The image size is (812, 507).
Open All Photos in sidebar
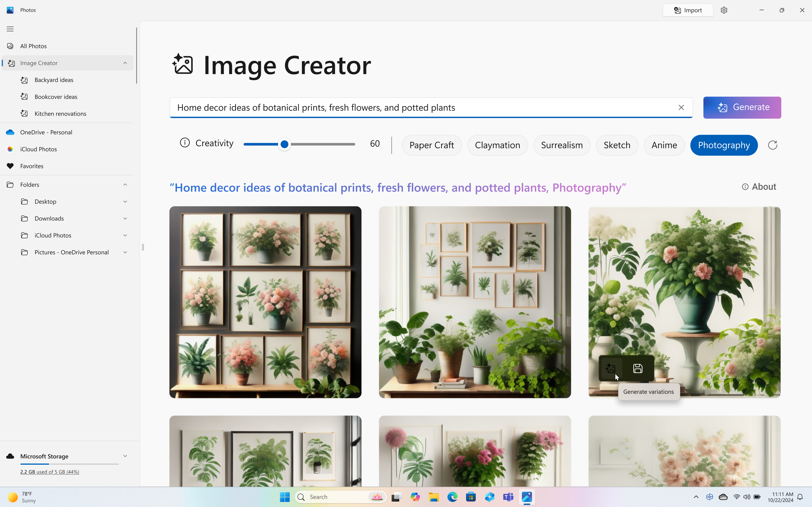click(33, 46)
